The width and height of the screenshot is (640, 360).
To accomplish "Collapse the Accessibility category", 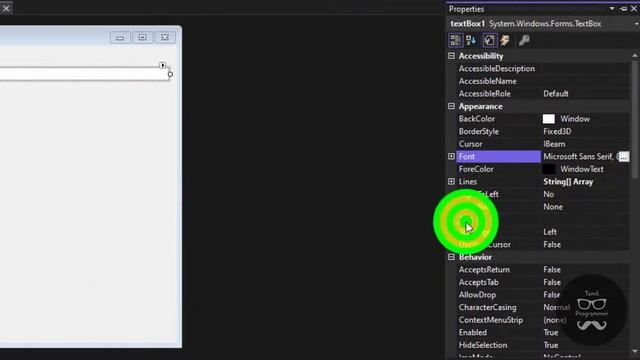I will coord(451,56).
